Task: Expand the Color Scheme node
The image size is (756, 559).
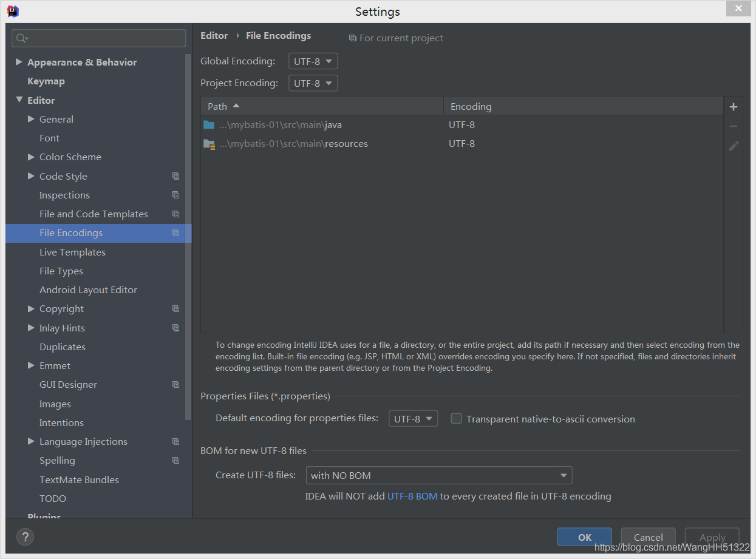Action: click(31, 157)
